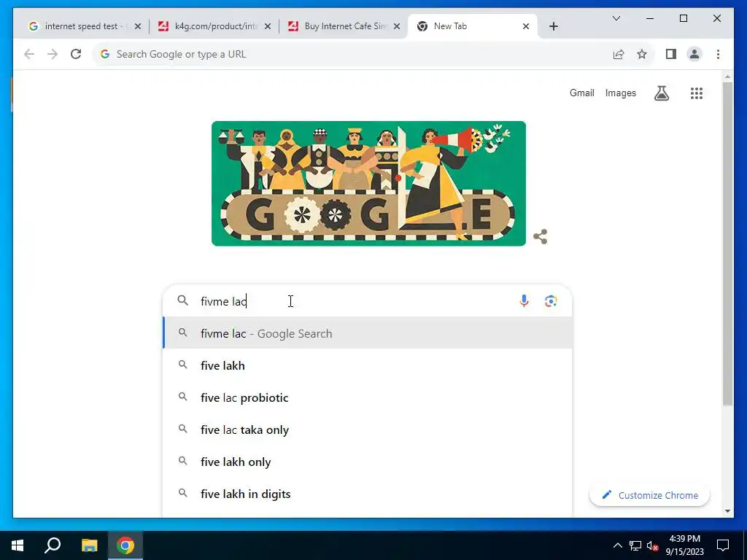The height and width of the screenshot is (560, 747).
Task: Click the page vertical scrollbar thumb
Action: click(727, 244)
